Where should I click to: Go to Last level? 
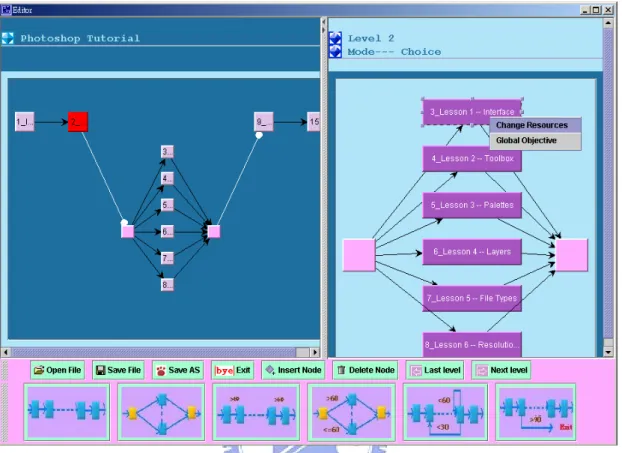[x=436, y=370]
